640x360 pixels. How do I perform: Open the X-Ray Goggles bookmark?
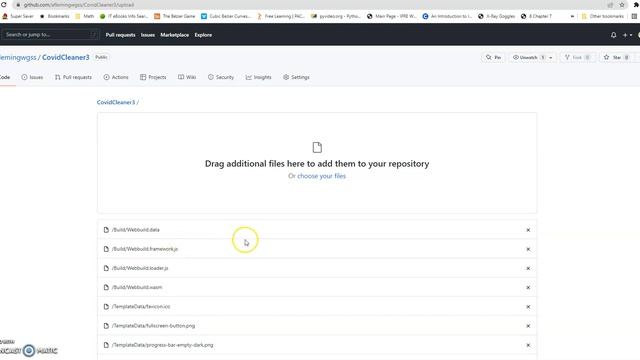pyautogui.click(x=496, y=16)
